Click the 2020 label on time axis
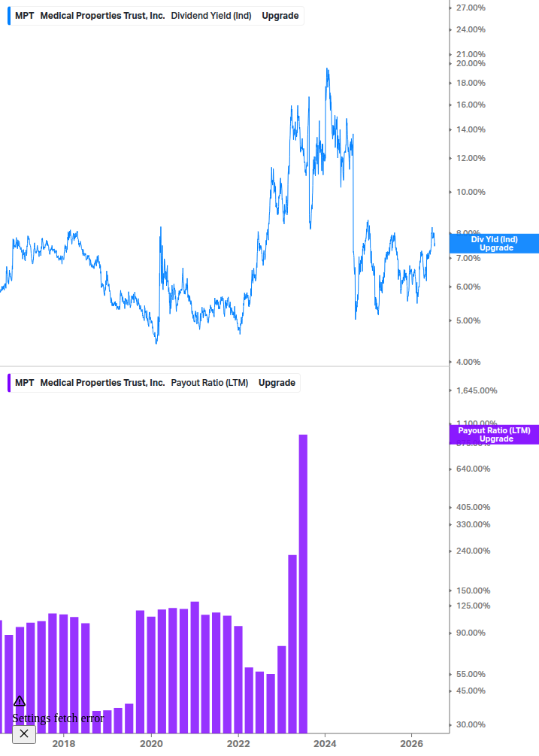 (x=151, y=744)
